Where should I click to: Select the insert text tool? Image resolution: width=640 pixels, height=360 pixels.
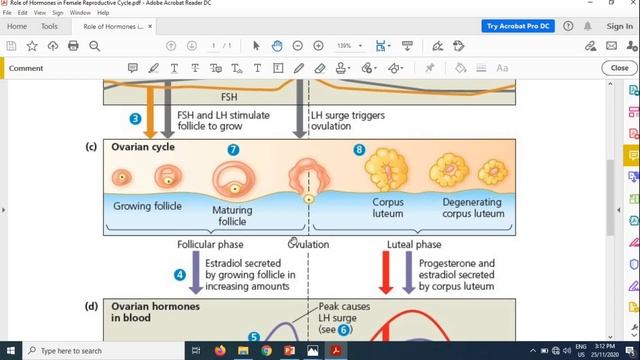click(x=237, y=68)
